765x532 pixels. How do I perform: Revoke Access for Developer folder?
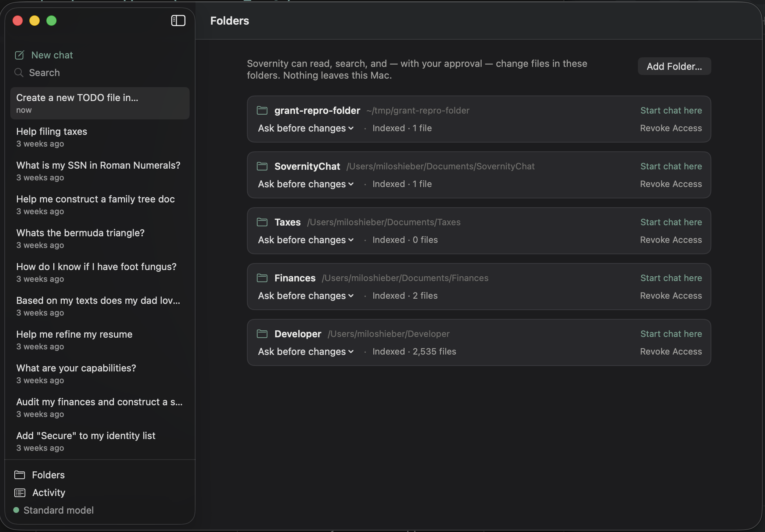(x=671, y=351)
